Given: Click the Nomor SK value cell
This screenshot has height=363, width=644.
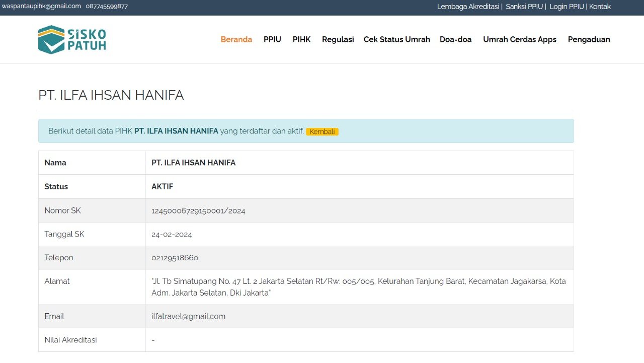Looking at the screenshot, I should [x=198, y=211].
